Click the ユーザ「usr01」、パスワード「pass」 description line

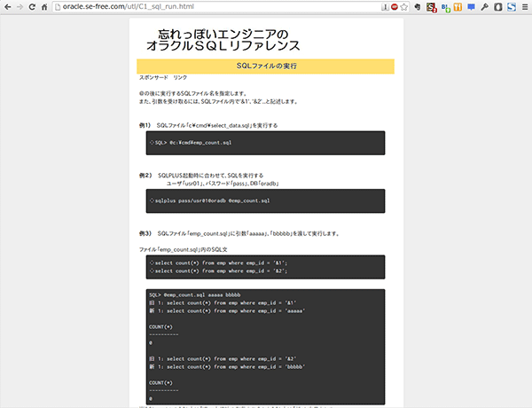point(223,184)
